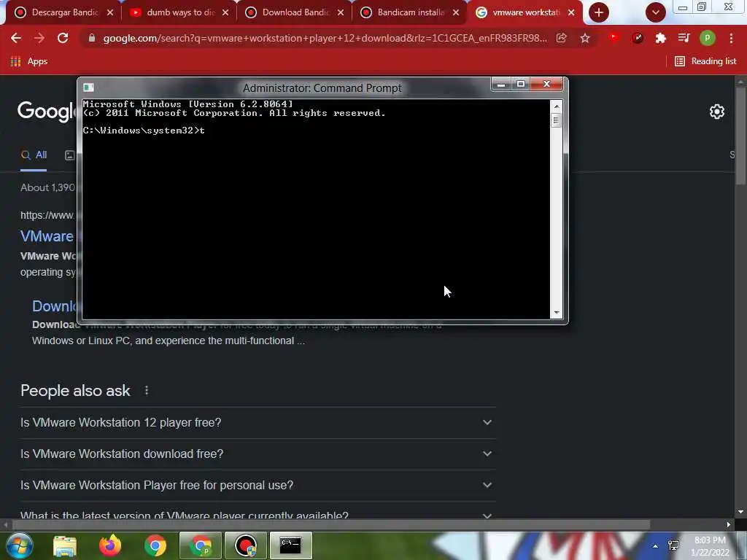The width and height of the screenshot is (747, 560).
Task: Close the Command Prompt window
Action: (546, 85)
